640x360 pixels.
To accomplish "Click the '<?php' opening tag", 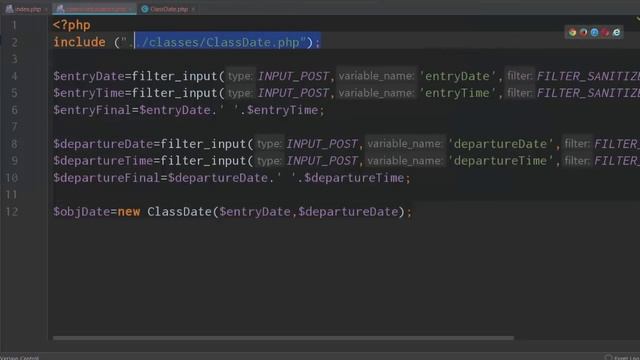I will [x=71, y=25].
